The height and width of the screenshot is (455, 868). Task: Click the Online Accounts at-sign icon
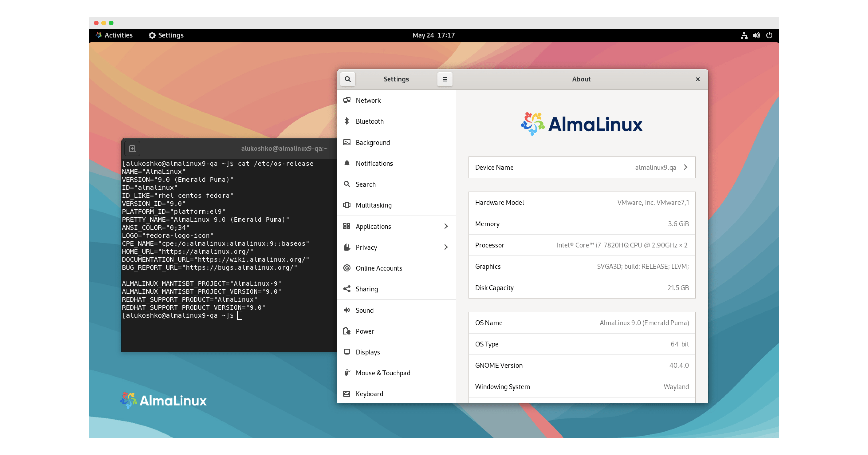tap(347, 268)
